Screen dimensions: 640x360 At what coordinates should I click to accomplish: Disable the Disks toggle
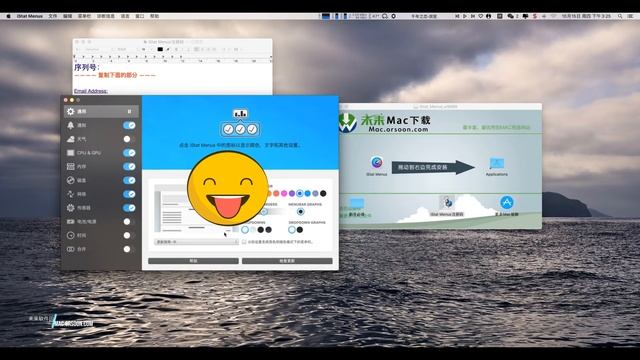(129, 180)
